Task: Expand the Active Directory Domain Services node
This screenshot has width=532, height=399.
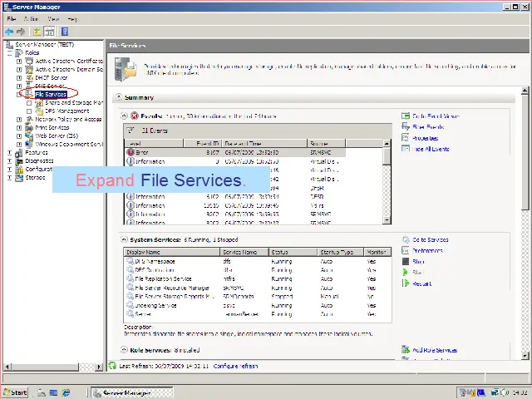Action: (19, 70)
